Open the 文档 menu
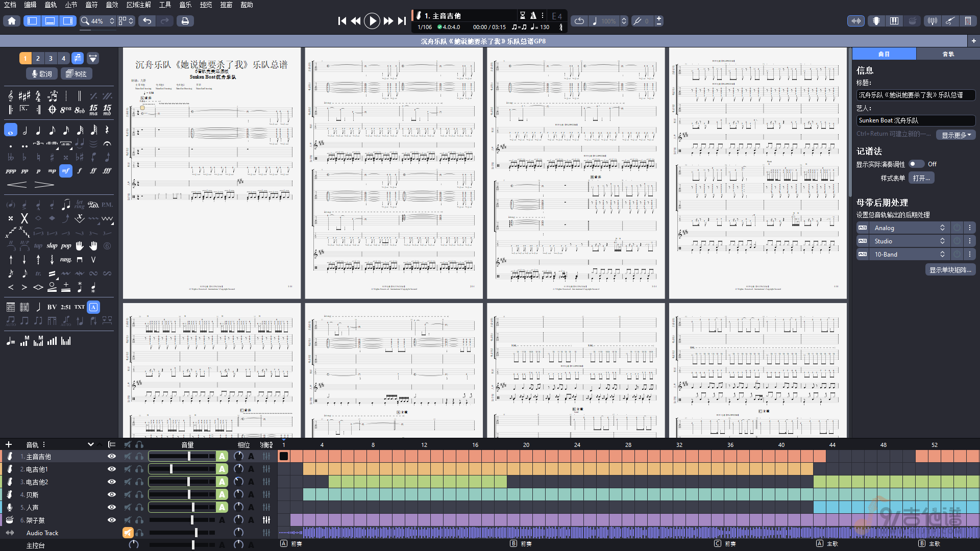The width and height of the screenshot is (980, 551). pyautogui.click(x=10, y=5)
